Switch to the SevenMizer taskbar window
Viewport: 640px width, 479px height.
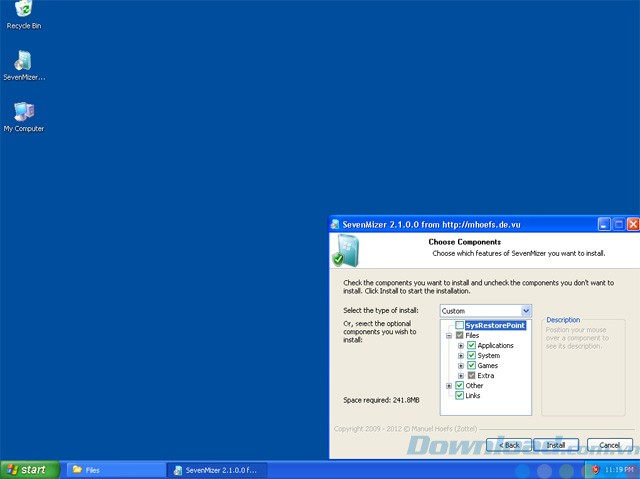214,469
